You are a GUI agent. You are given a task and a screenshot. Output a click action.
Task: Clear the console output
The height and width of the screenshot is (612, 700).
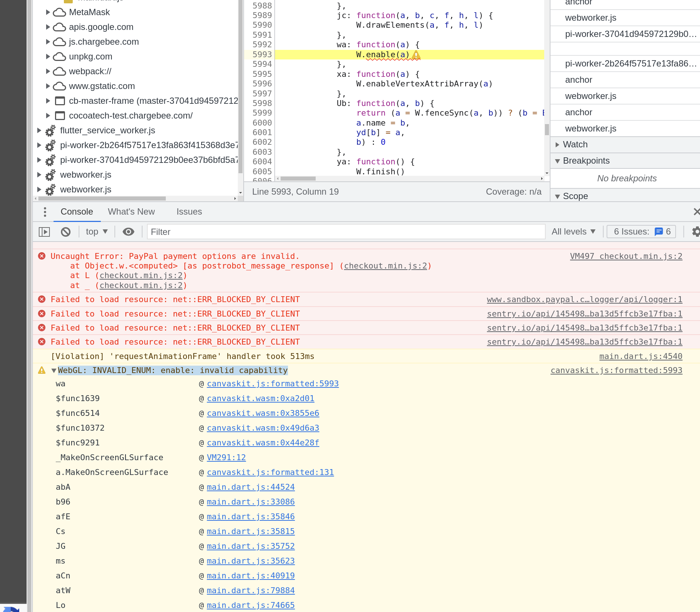coord(66,232)
